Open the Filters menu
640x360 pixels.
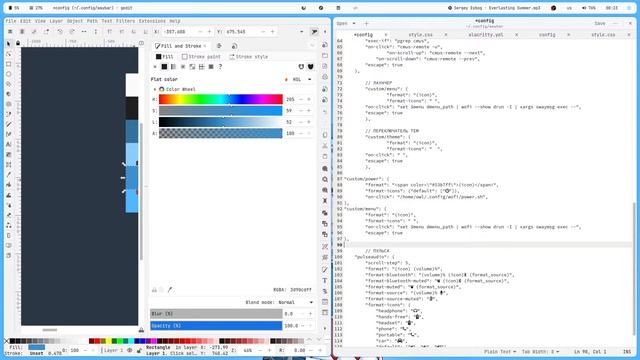click(x=125, y=21)
